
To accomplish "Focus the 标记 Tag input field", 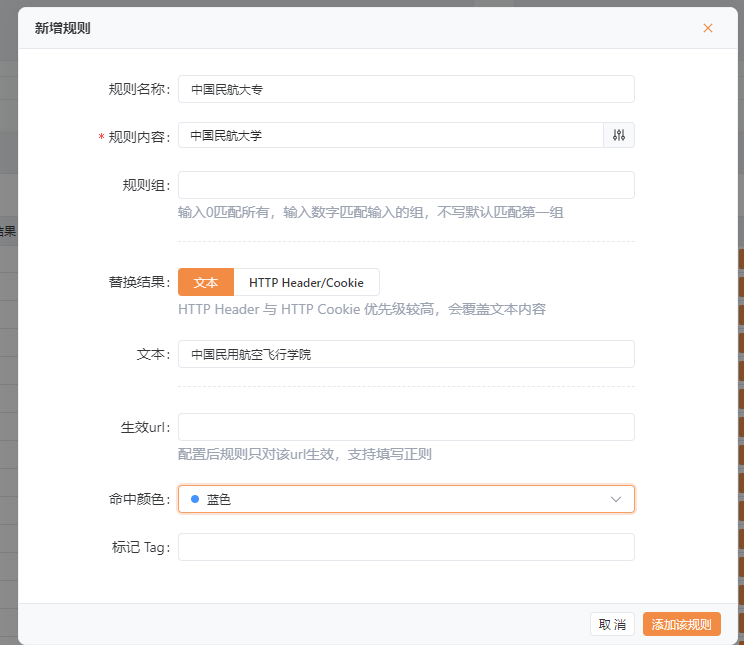I will point(406,547).
